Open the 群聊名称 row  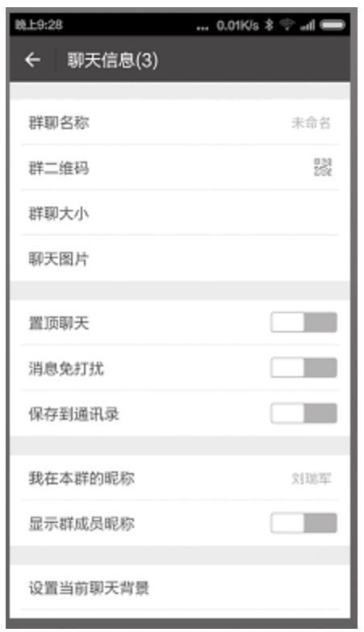point(180,122)
